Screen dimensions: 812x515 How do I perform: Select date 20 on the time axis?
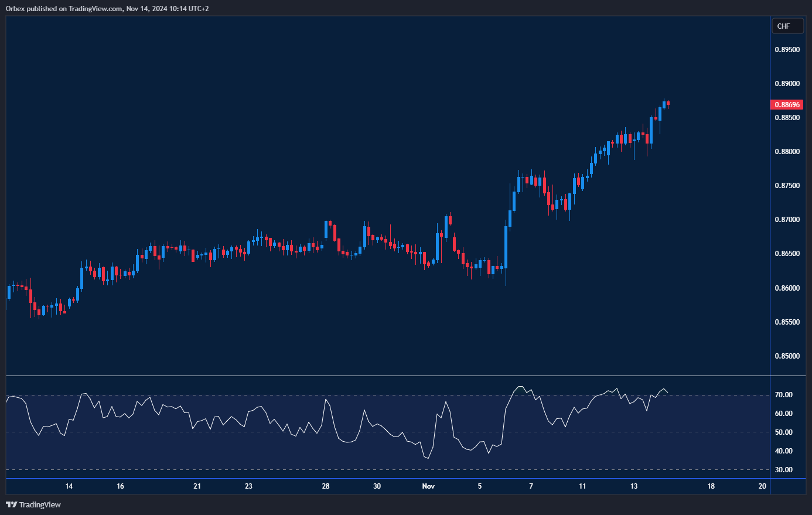pos(762,486)
